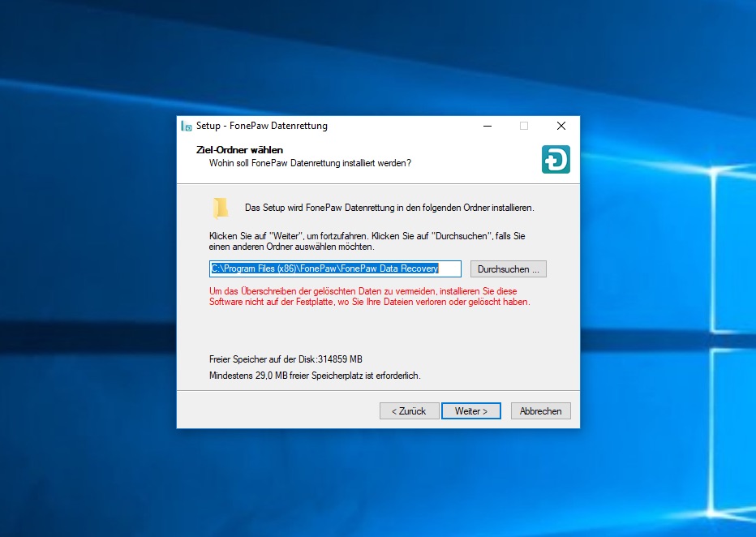
Task: Click the setup icon in title bar
Action: 187,127
